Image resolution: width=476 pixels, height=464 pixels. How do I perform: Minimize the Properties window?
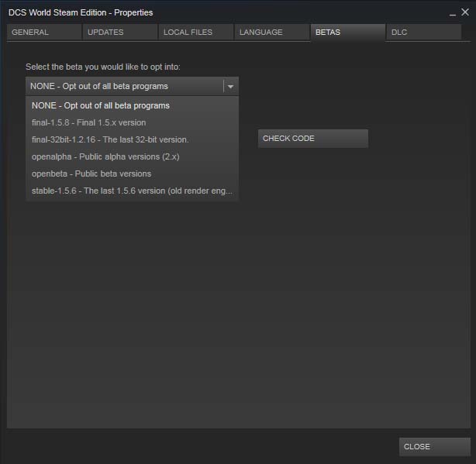coord(453,13)
